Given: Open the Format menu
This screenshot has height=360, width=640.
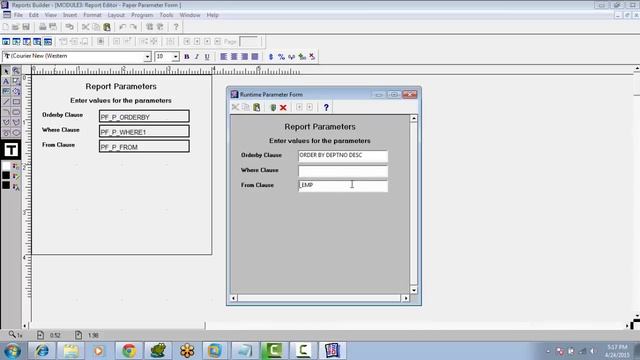Looking at the screenshot, I should tap(92, 15).
